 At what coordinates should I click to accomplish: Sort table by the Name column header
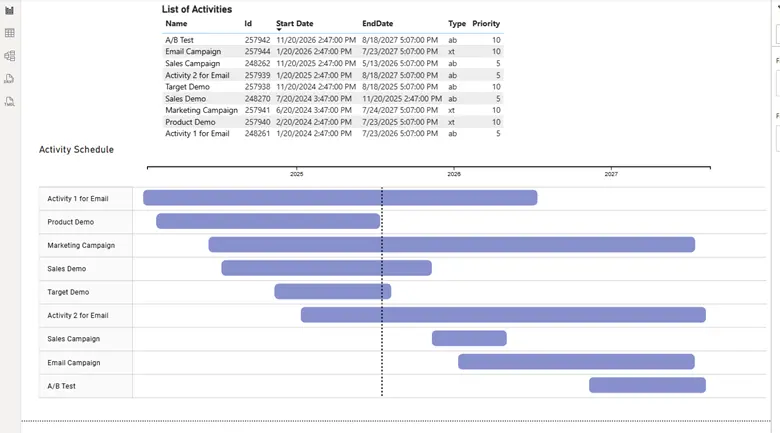176,23
